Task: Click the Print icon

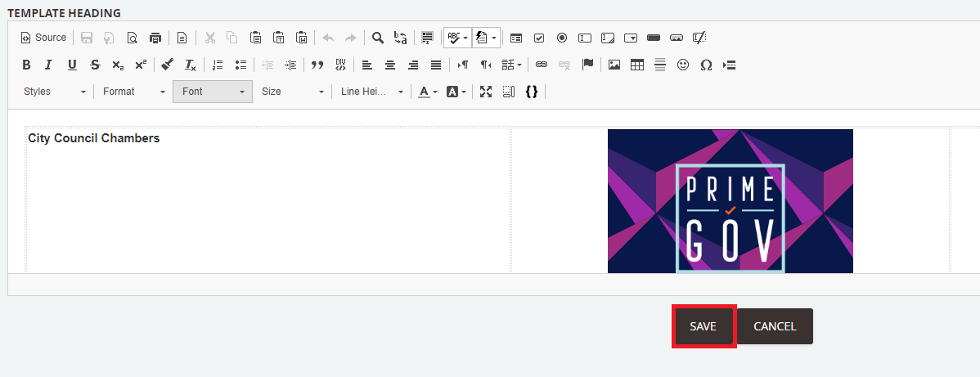Action: 155,38
